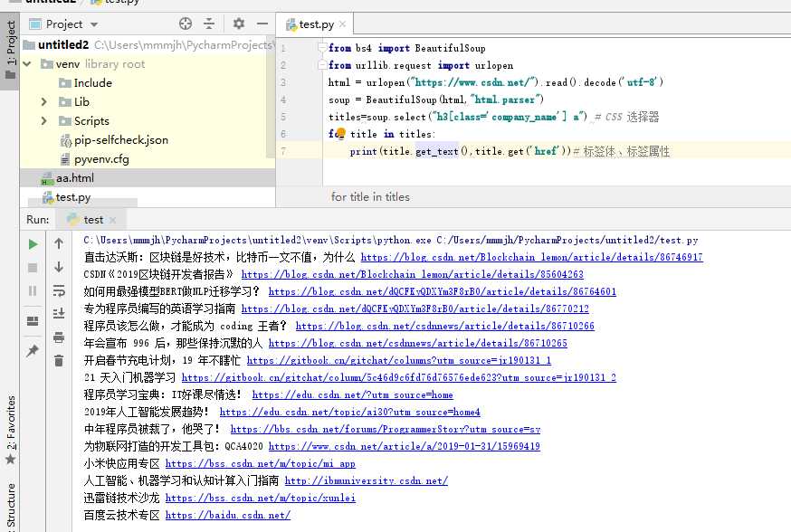Open link ending details/86710265
The height and width of the screenshot is (532, 791).
tap(418, 343)
